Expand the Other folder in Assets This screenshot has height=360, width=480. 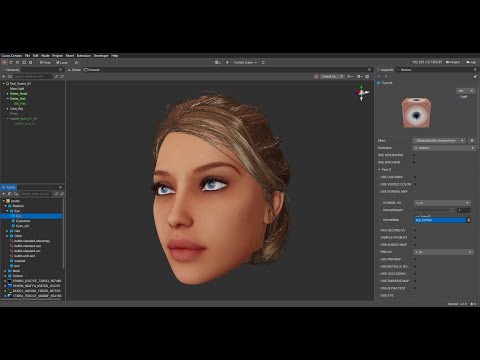(7, 236)
